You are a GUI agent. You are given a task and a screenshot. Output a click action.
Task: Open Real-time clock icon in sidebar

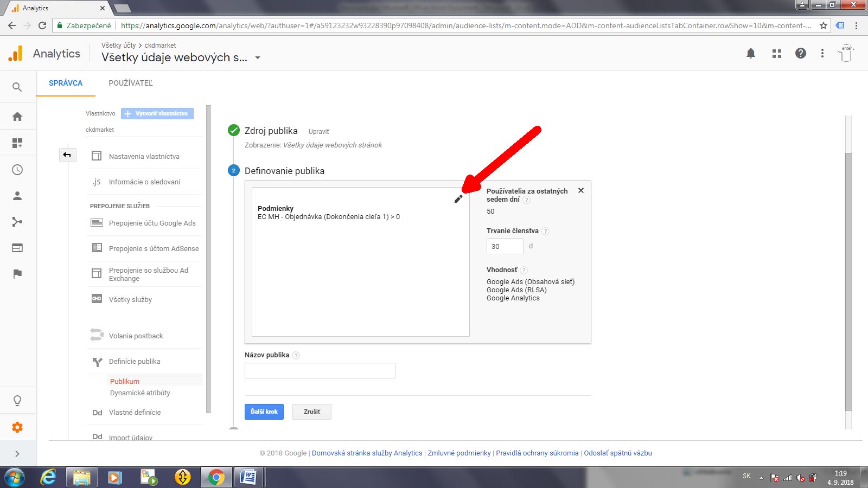tap(17, 170)
